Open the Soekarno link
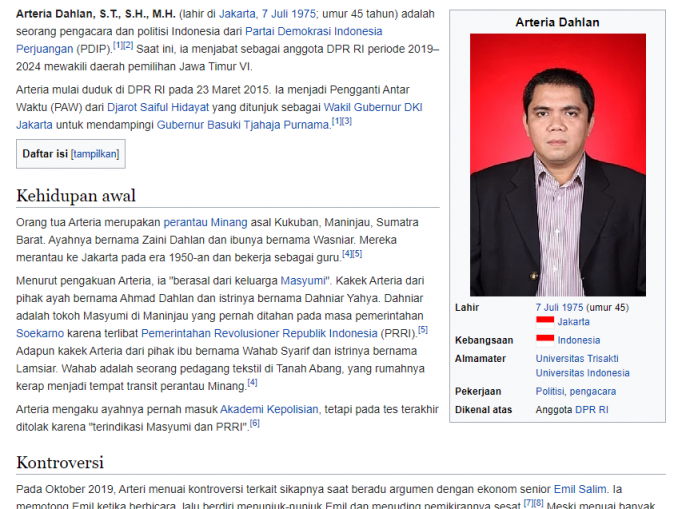 point(40,333)
